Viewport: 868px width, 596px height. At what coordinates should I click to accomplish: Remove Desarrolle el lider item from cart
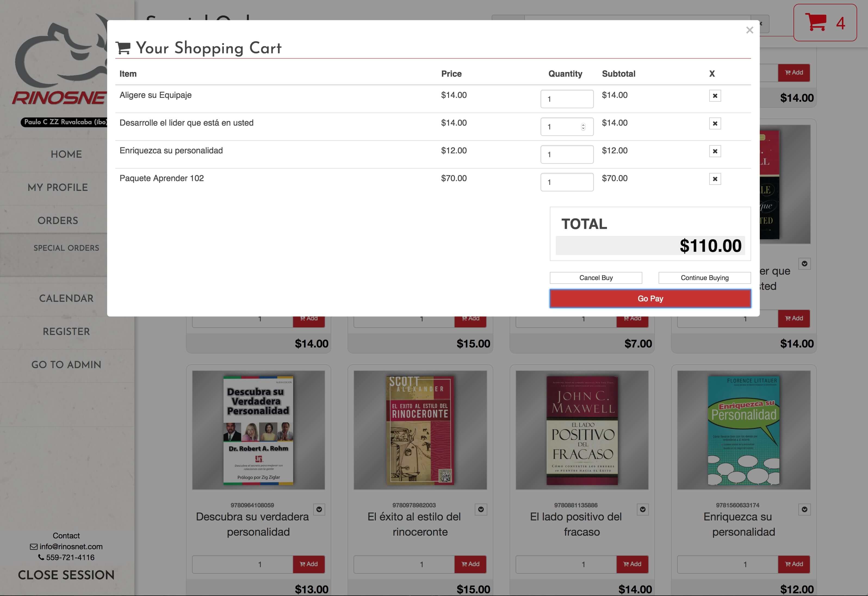point(715,123)
